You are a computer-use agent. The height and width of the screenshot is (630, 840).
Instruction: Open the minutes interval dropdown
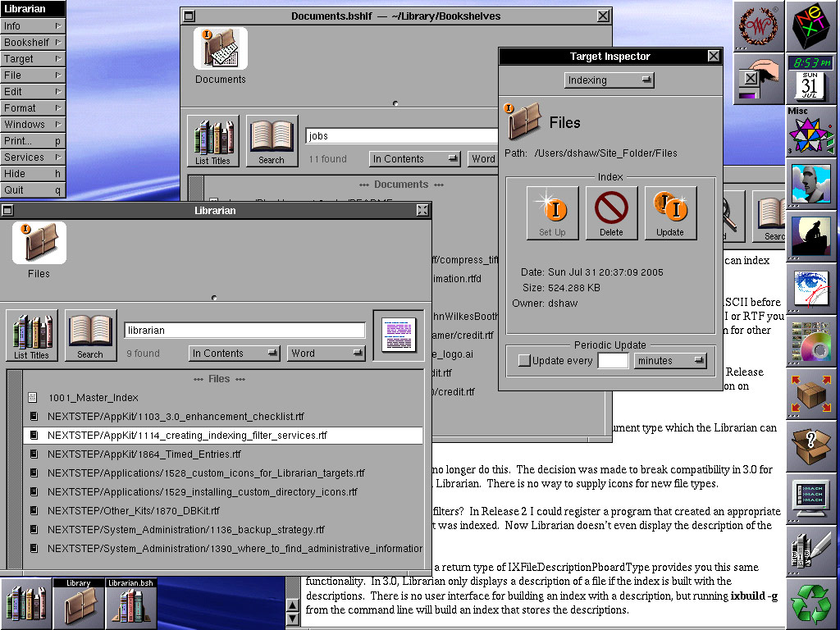tap(670, 361)
